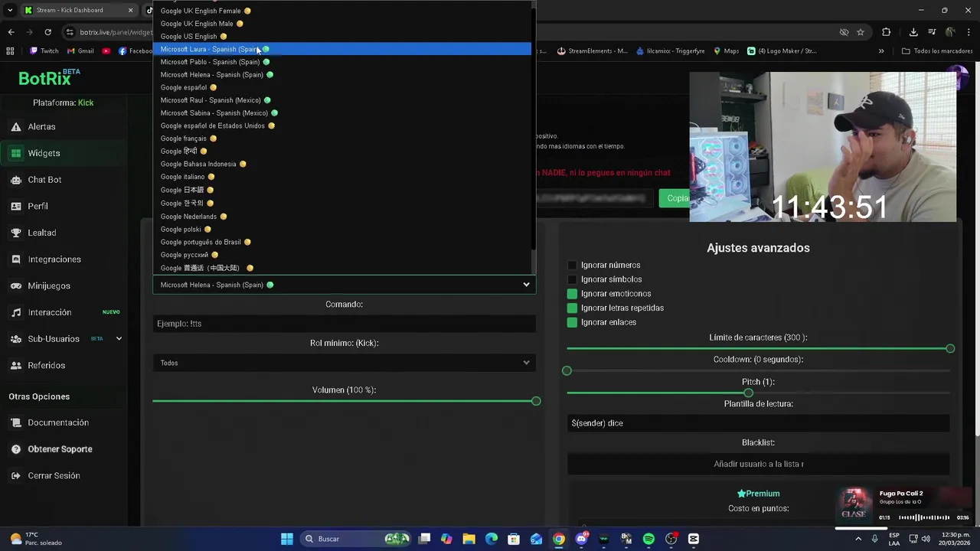Open Integraciones in the sidebar
Image resolution: width=980 pixels, height=551 pixels.
[54, 259]
